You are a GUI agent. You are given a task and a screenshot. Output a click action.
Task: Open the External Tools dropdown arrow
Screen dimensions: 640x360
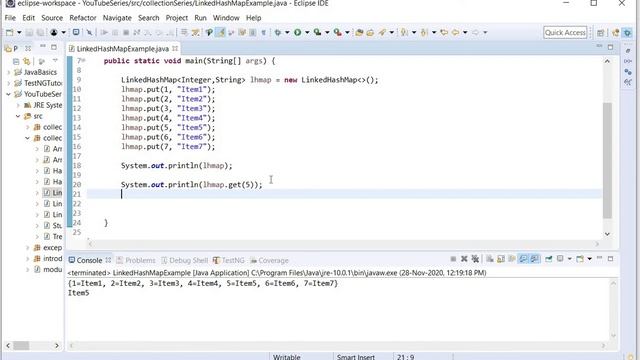347,32
